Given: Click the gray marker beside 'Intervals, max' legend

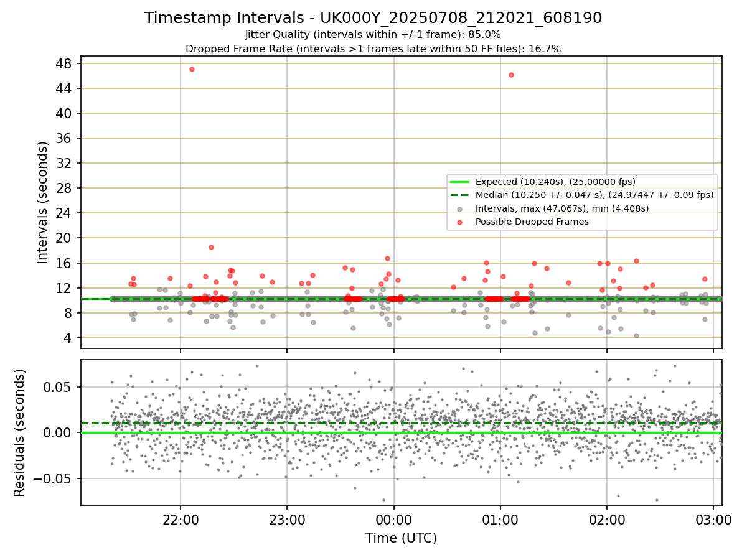Looking at the screenshot, I should (x=459, y=209).
